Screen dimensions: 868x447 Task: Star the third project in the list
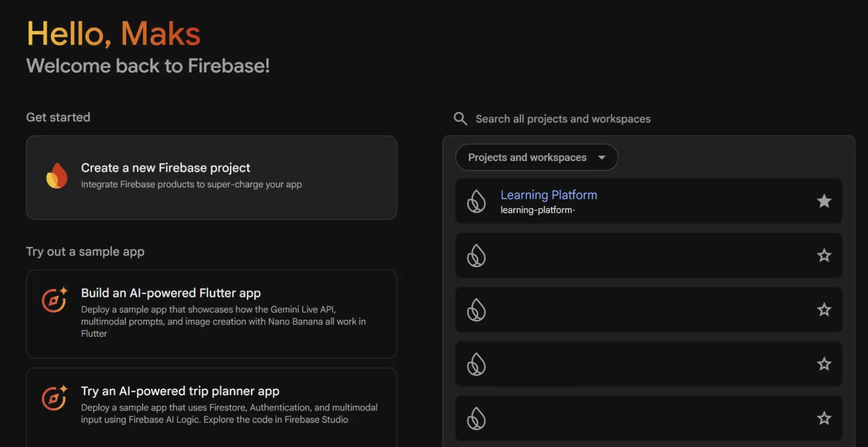pyautogui.click(x=824, y=310)
